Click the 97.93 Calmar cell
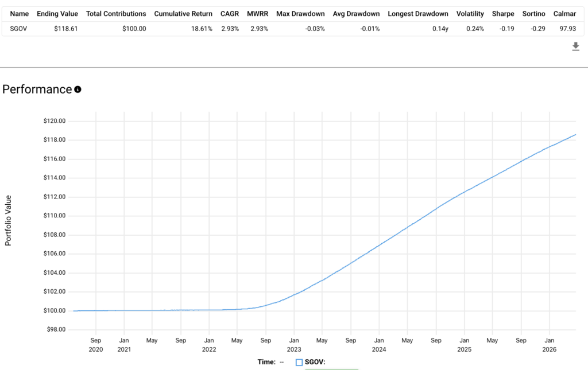588x370 pixels. 567,29
